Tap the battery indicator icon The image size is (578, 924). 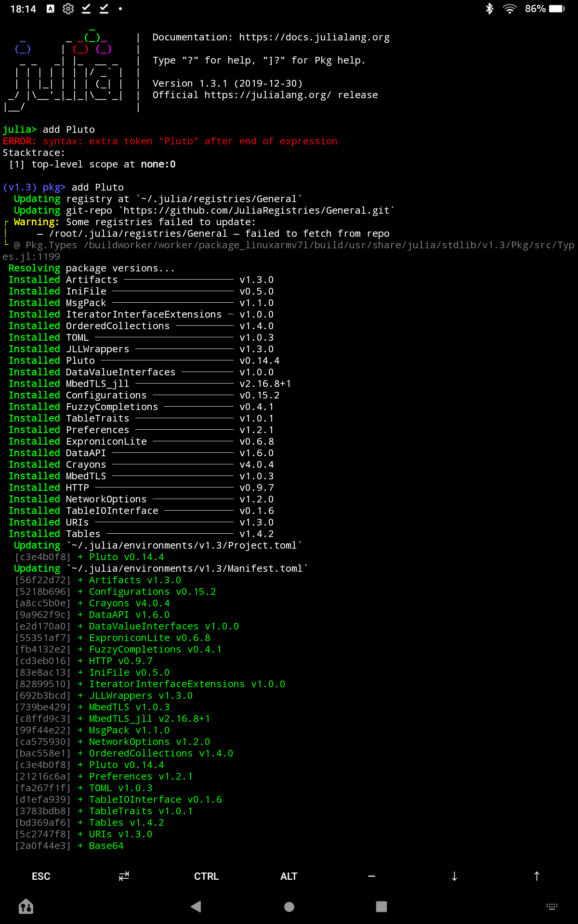click(557, 9)
